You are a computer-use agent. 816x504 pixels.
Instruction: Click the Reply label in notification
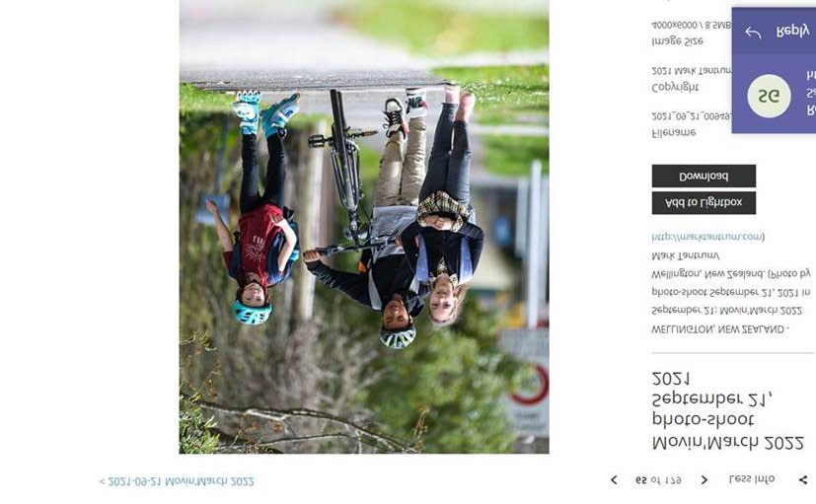792,32
